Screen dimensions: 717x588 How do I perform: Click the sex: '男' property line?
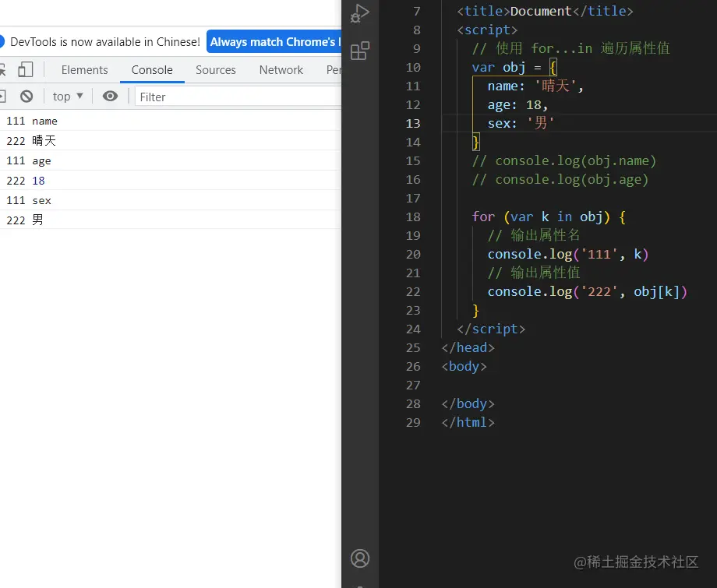pos(521,123)
